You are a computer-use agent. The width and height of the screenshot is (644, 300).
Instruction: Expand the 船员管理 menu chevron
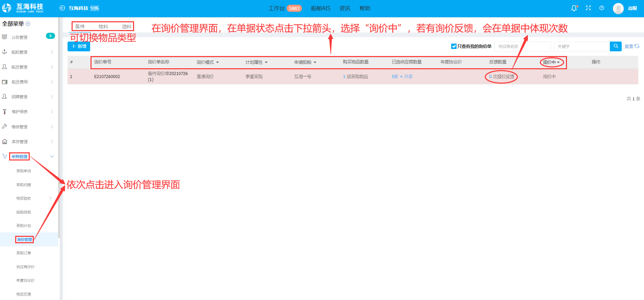pyautogui.click(x=52, y=67)
